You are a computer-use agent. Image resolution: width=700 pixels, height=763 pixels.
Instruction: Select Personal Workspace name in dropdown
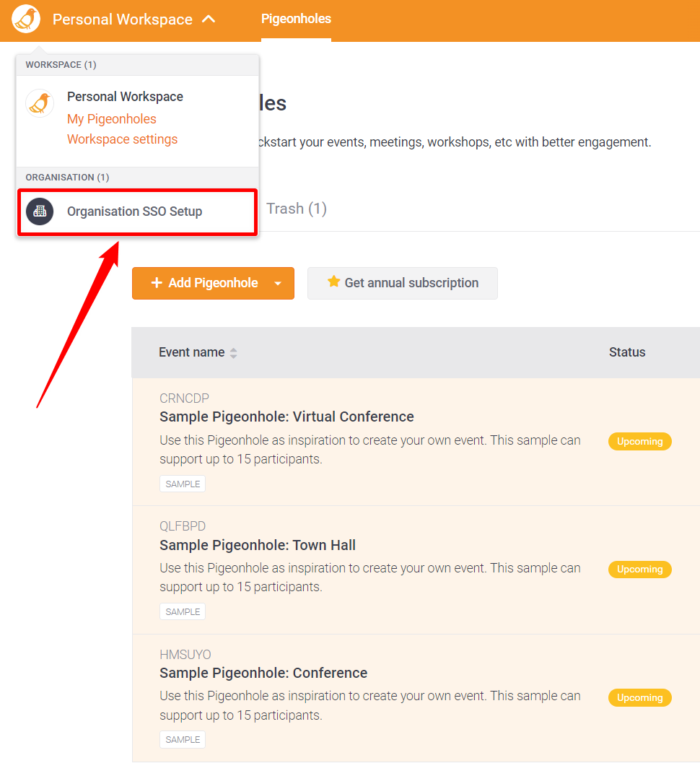[x=125, y=97]
